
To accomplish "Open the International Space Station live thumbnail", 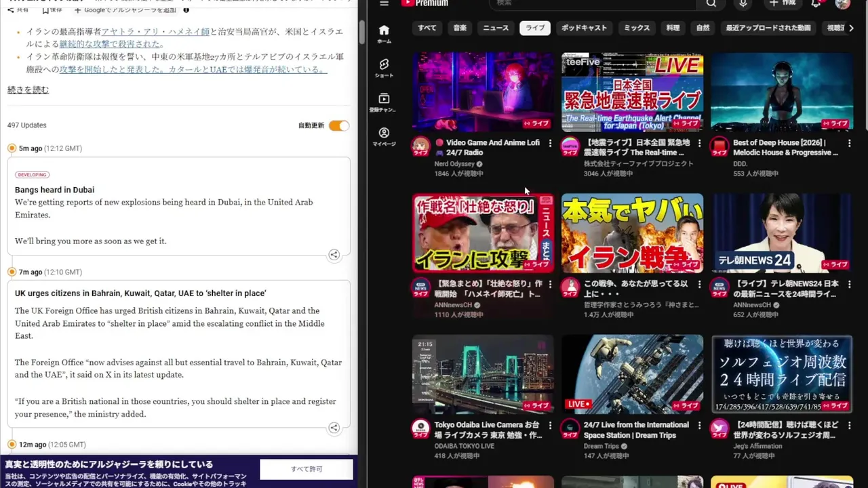I will [x=632, y=374].
